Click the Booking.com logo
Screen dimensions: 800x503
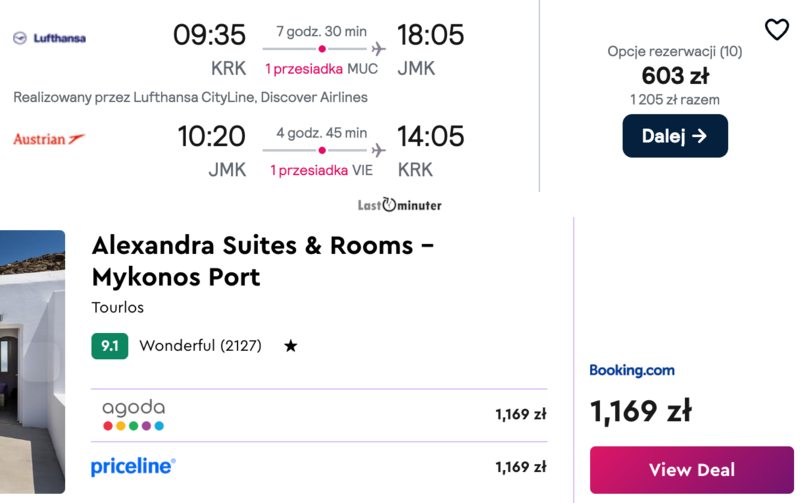click(631, 370)
